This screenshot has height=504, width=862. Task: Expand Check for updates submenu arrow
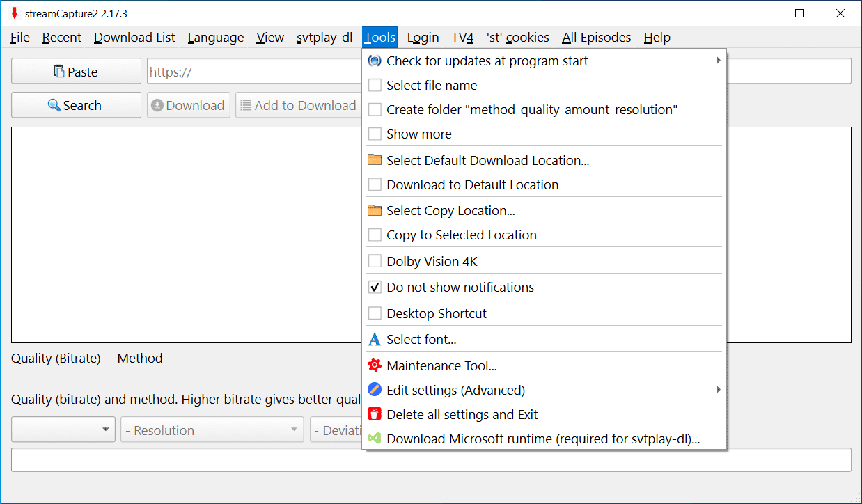click(x=718, y=61)
